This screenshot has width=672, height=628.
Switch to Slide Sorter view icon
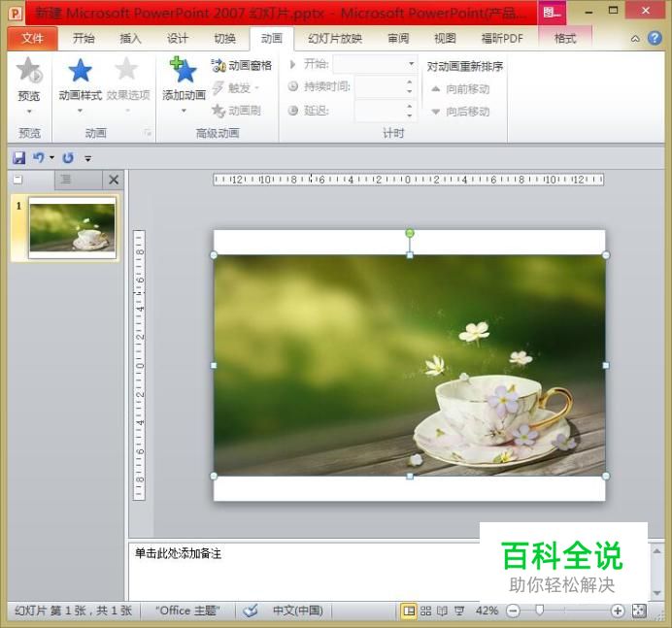coord(425,611)
